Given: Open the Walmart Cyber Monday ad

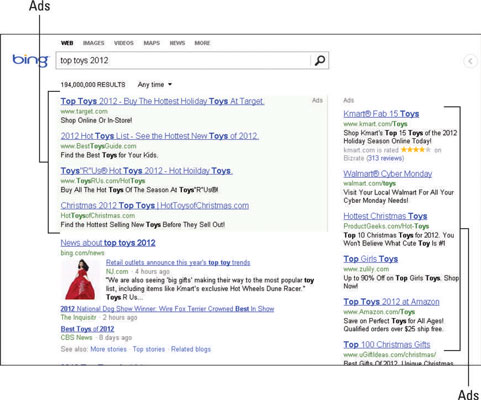Looking at the screenshot, I should point(388,174).
